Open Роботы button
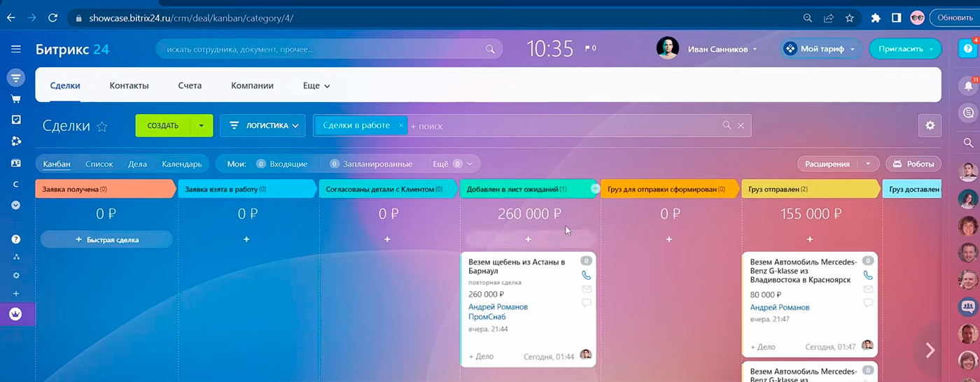Viewport: 980px width, 382px height. tap(913, 164)
